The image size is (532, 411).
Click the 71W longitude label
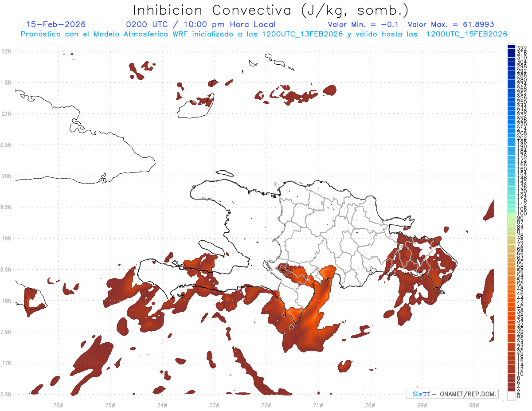[x=318, y=405]
